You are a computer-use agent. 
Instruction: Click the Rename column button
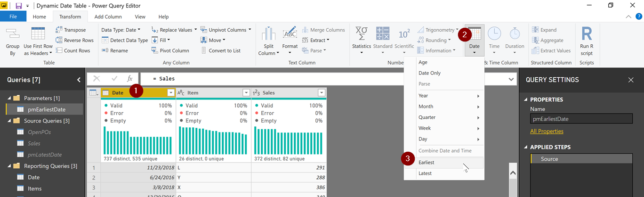(114, 50)
